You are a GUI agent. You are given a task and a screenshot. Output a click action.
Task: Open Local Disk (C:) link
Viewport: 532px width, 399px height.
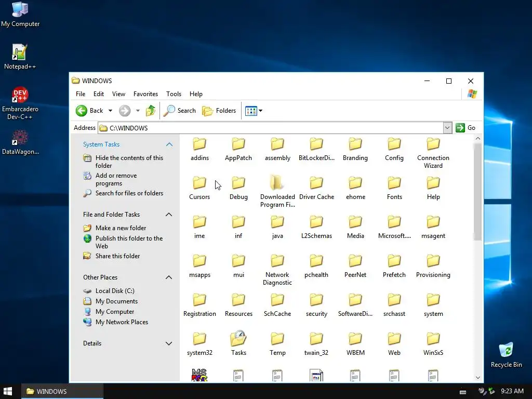tap(109, 291)
